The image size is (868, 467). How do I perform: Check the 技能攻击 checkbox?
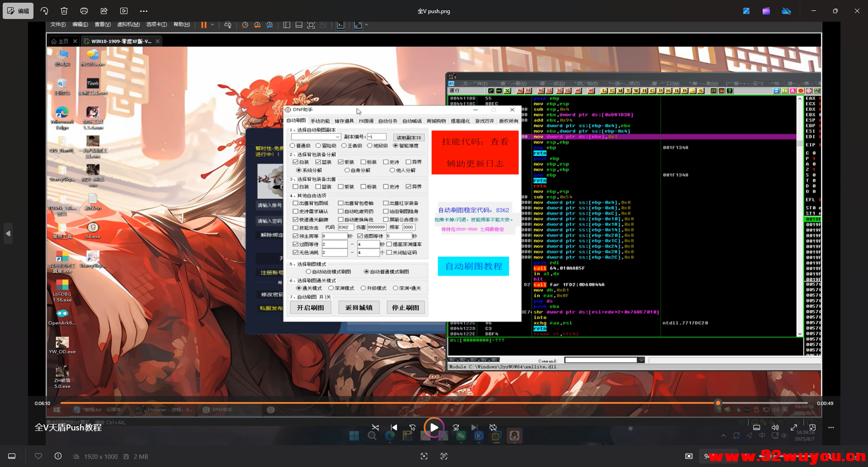(x=296, y=228)
